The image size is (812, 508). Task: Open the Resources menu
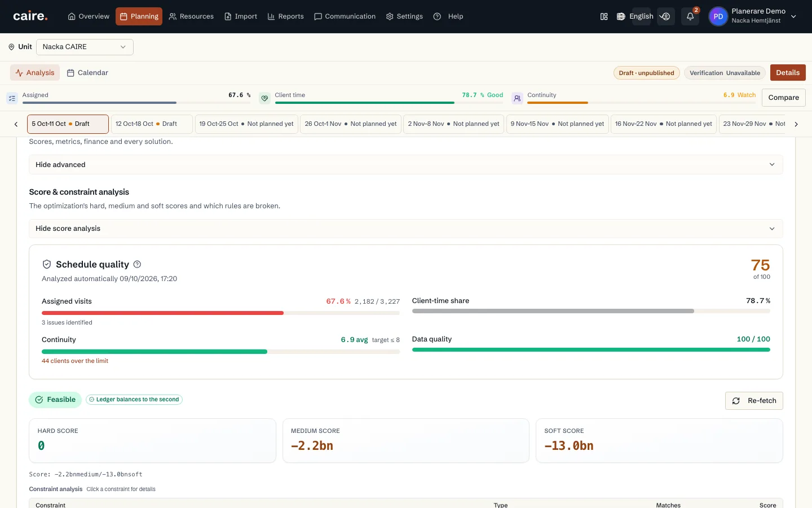(191, 16)
